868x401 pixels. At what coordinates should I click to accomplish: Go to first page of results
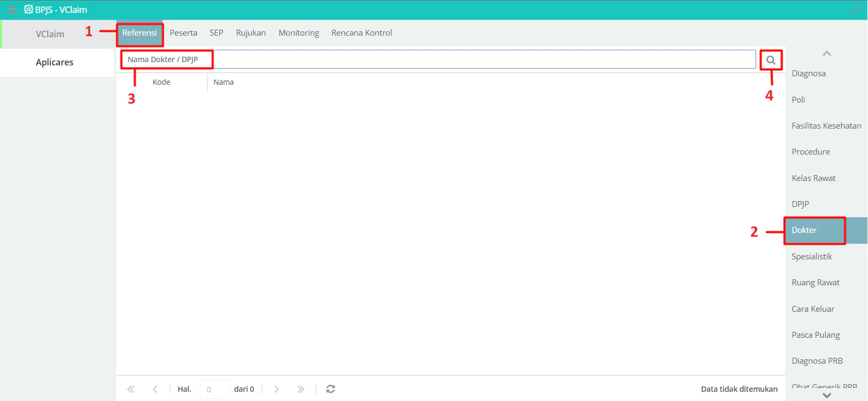click(131, 389)
